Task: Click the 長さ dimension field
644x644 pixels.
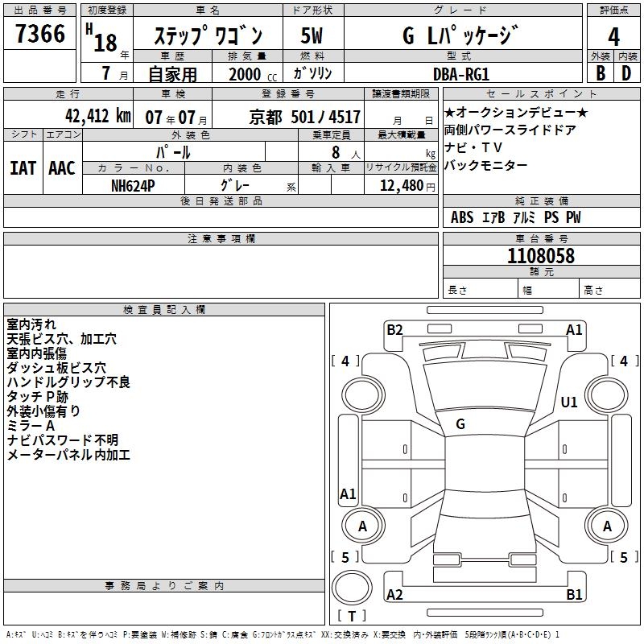Action: 481,290
